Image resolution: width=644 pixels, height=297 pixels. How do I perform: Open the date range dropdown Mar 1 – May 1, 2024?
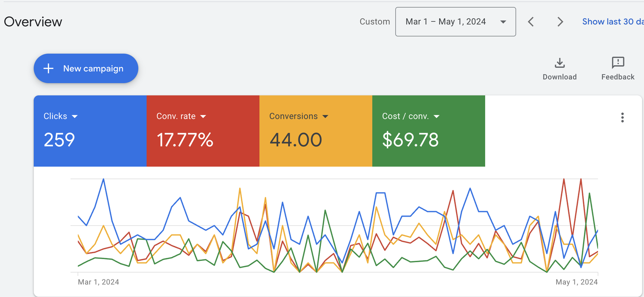(456, 21)
